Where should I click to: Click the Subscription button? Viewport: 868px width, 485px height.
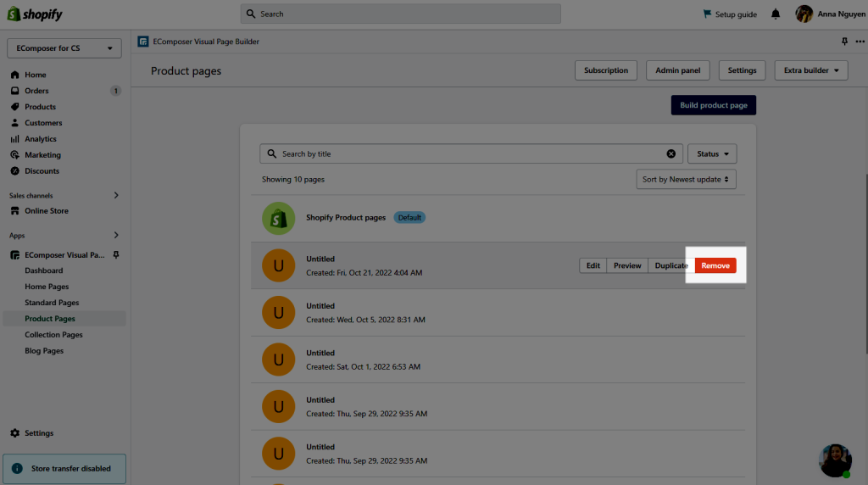606,70
